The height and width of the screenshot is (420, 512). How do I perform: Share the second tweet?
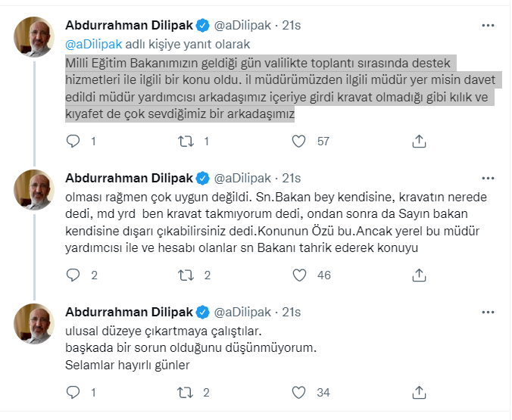(419, 275)
